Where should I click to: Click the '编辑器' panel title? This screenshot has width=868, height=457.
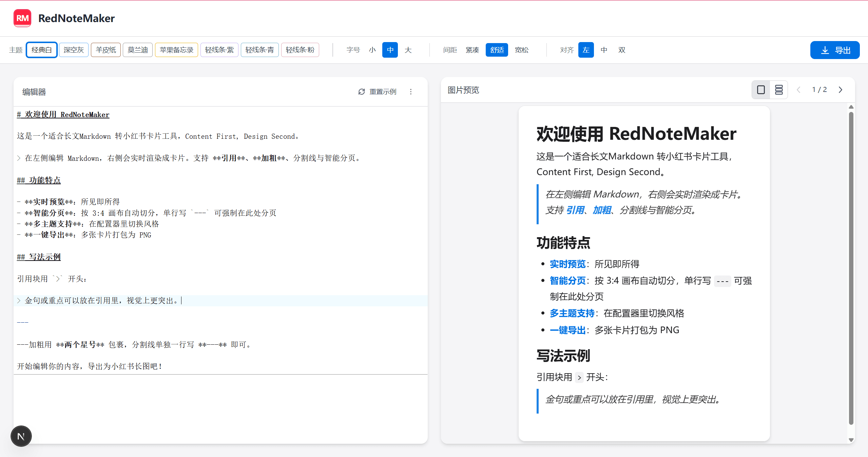click(34, 92)
